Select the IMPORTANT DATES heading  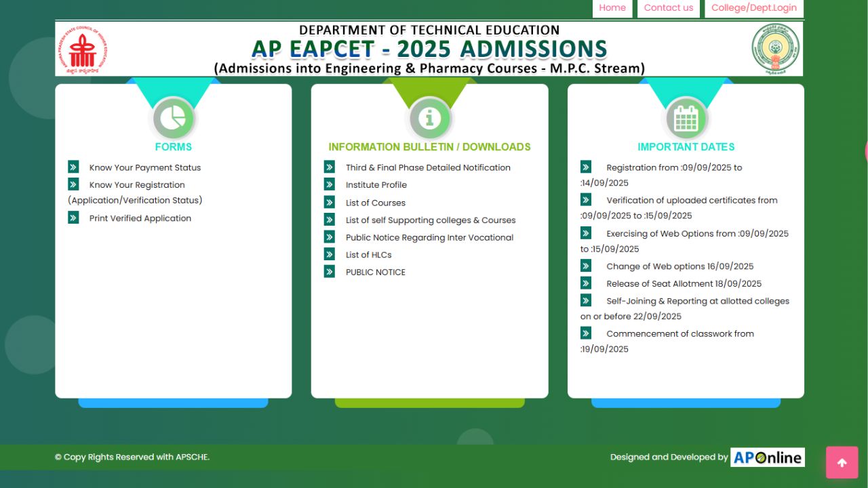point(686,147)
